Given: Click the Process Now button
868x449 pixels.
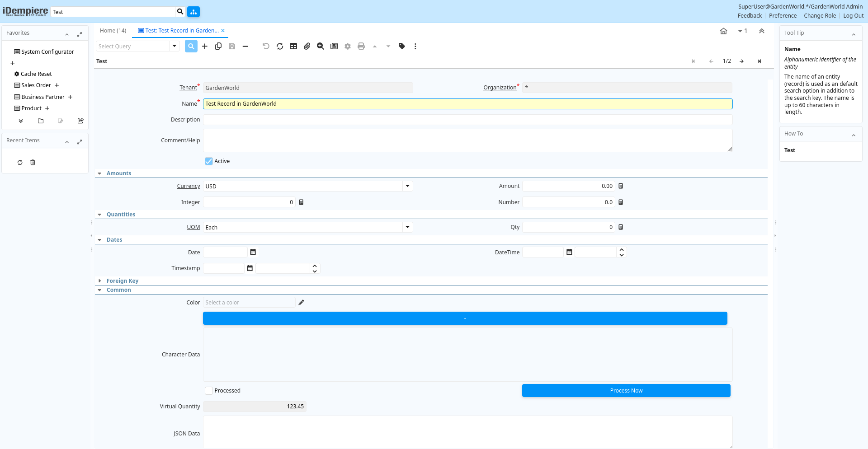Looking at the screenshot, I should click(626, 391).
